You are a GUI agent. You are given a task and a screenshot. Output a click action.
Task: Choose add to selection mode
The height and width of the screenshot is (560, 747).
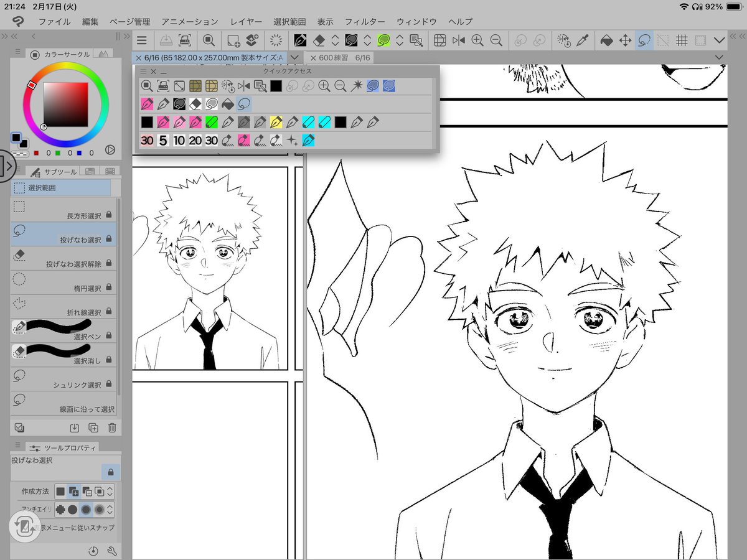click(x=73, y=492)
